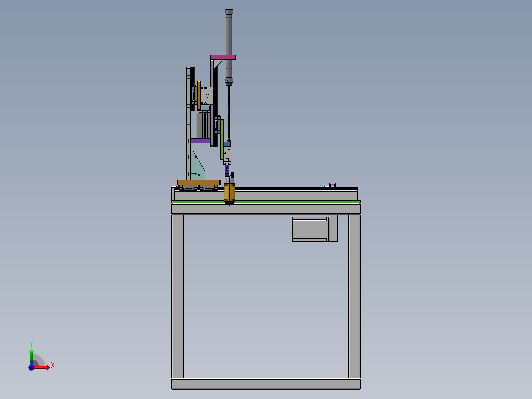Select the thin green strip along the tabletop
Screen dimensions: 532x399
pyautogui.click(x=266, y=202)
